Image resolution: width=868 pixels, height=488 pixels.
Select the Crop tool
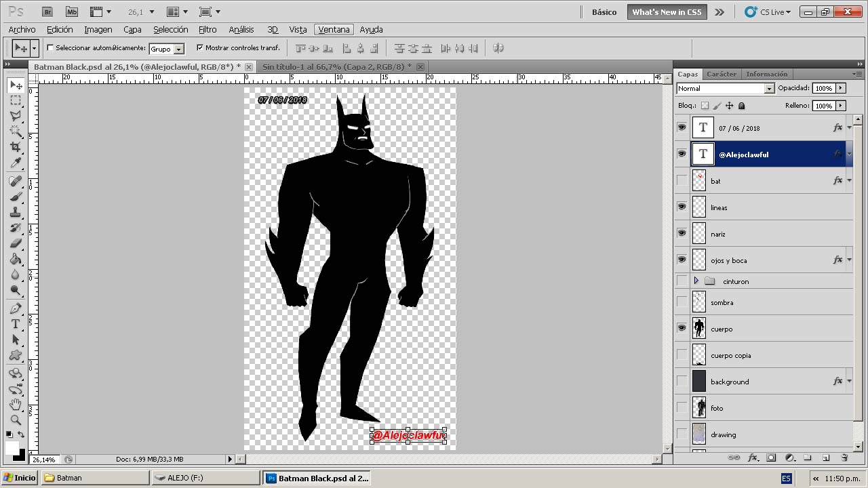[x=15, y=147]
